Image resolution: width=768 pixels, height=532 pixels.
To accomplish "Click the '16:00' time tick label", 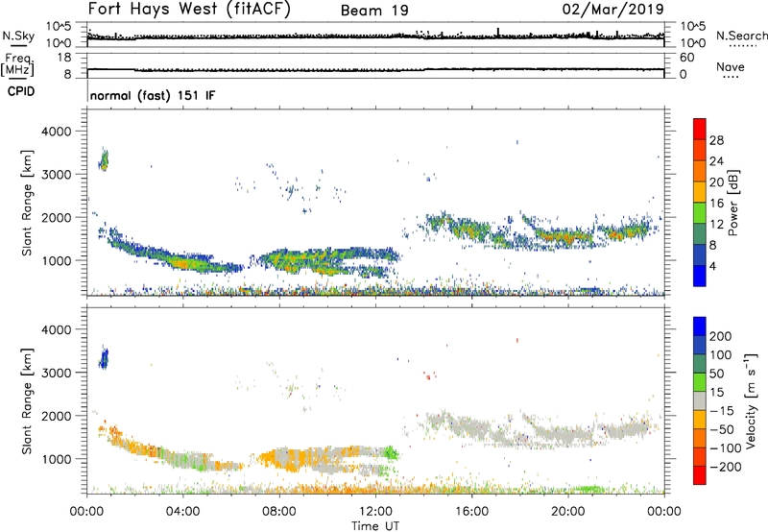I will (x=471, y=512).
